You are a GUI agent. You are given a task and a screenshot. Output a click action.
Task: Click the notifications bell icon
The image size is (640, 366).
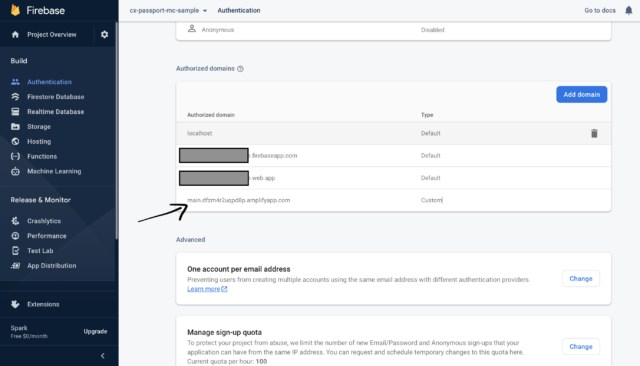(x=629, y=11)
